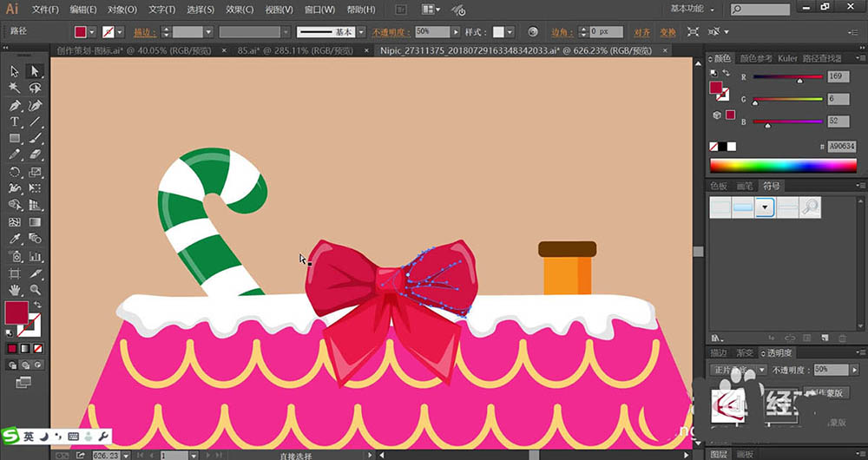
Task: Click the Draw Behind mode icon
Action: 25,365
